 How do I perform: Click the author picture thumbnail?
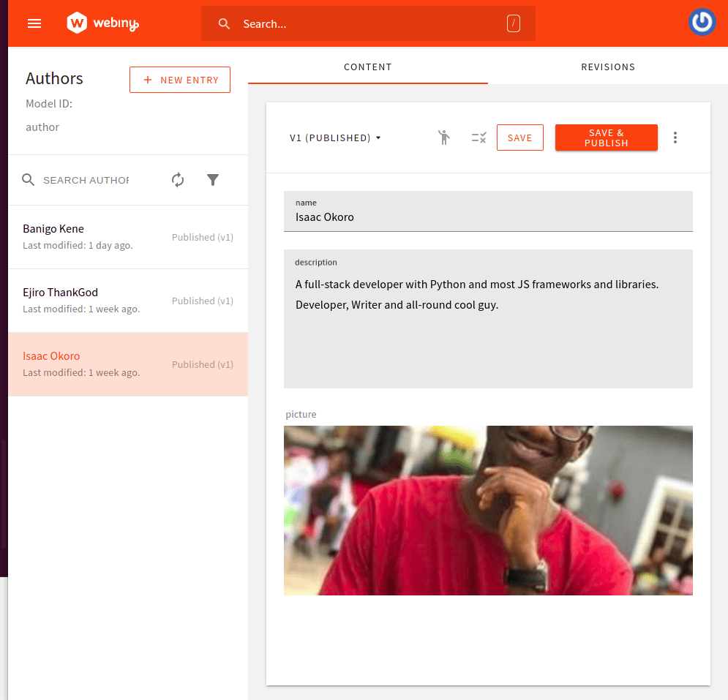tap(488, 510)
